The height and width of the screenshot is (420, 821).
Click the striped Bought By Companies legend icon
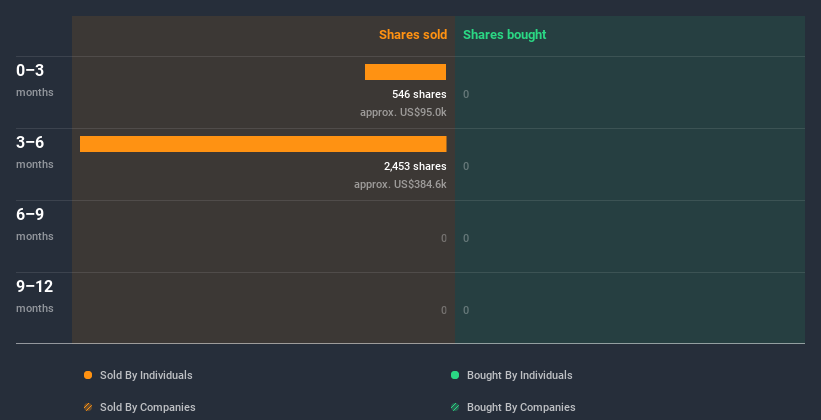click(x=455, y=407)
